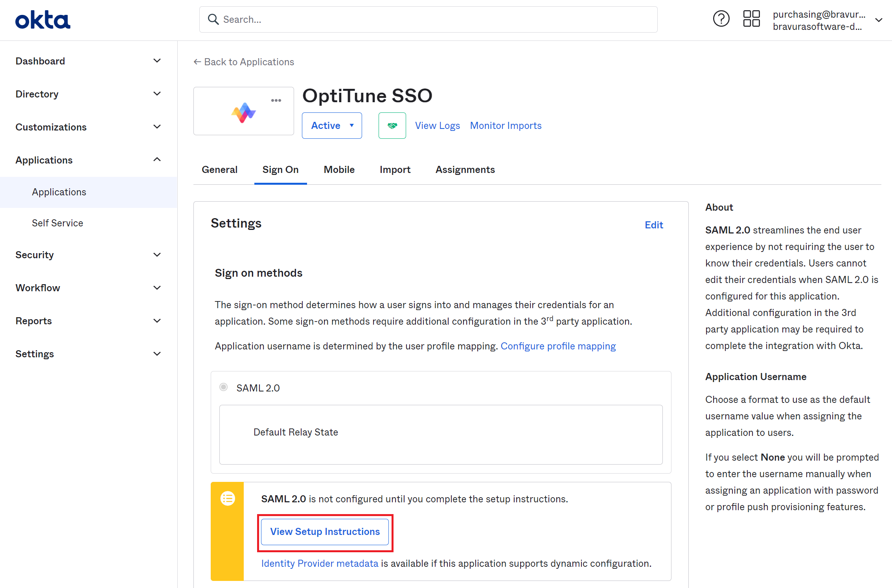Click the OptiTune SSO heading
The width and height of the screenshot is (892, 588).
coord(367,96)
